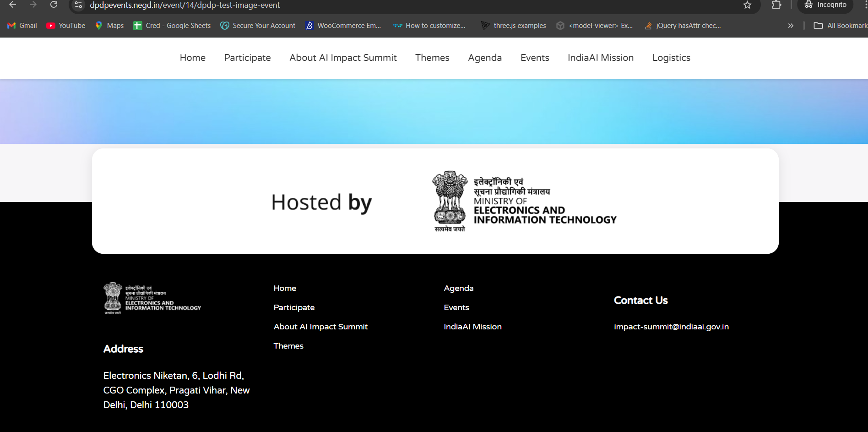Click the Contact Us heading

(x=640, y=301)
